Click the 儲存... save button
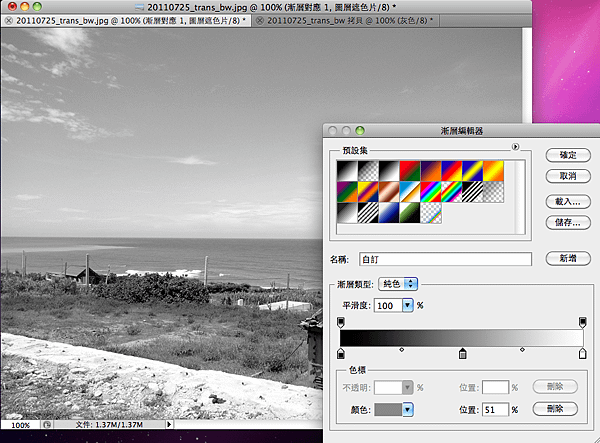The image size is (600, 443). tap(568, 223)
